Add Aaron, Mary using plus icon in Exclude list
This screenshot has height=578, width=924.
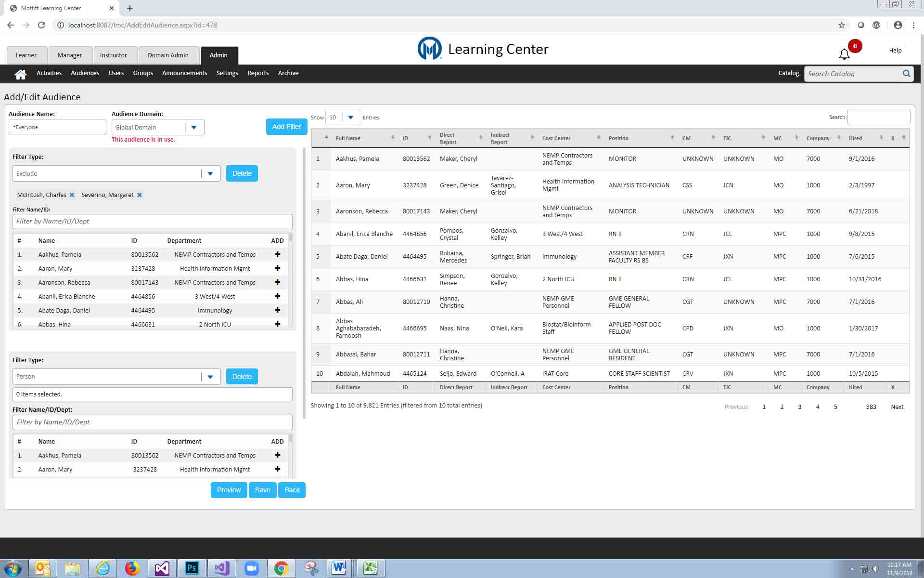click(277, 268)
